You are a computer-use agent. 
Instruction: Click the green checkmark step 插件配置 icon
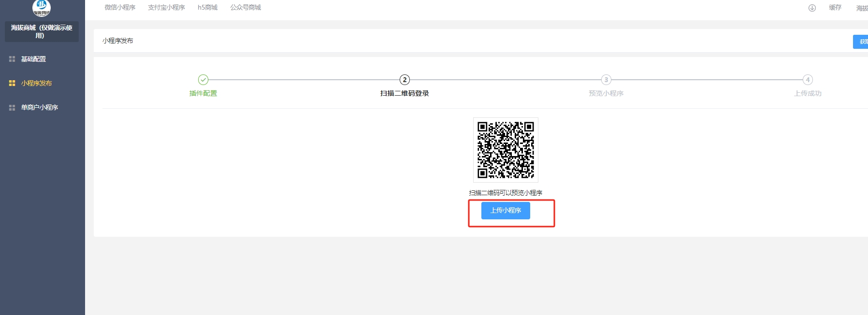coord(203,80)
